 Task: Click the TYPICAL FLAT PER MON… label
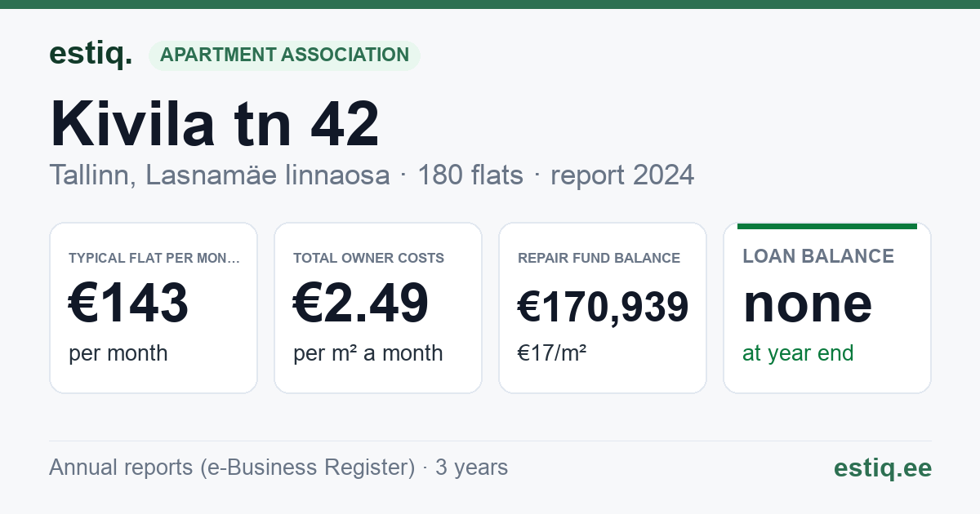tap(154, 258)
